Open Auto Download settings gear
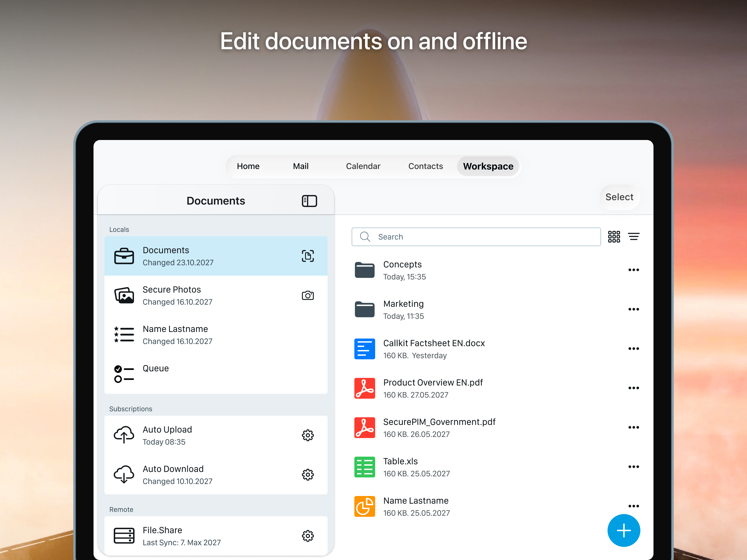747x560 pixels. pos(308,475)
